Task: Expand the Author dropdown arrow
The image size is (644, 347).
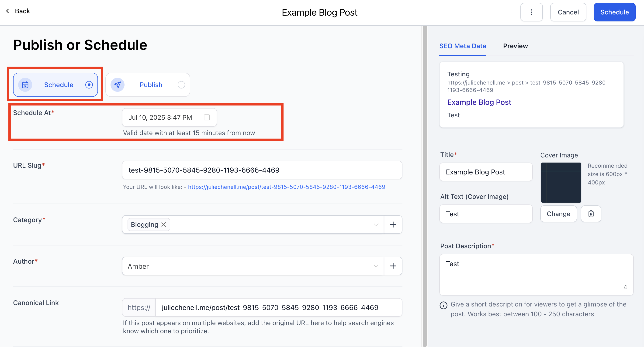Action: click(x=376, y=266)
